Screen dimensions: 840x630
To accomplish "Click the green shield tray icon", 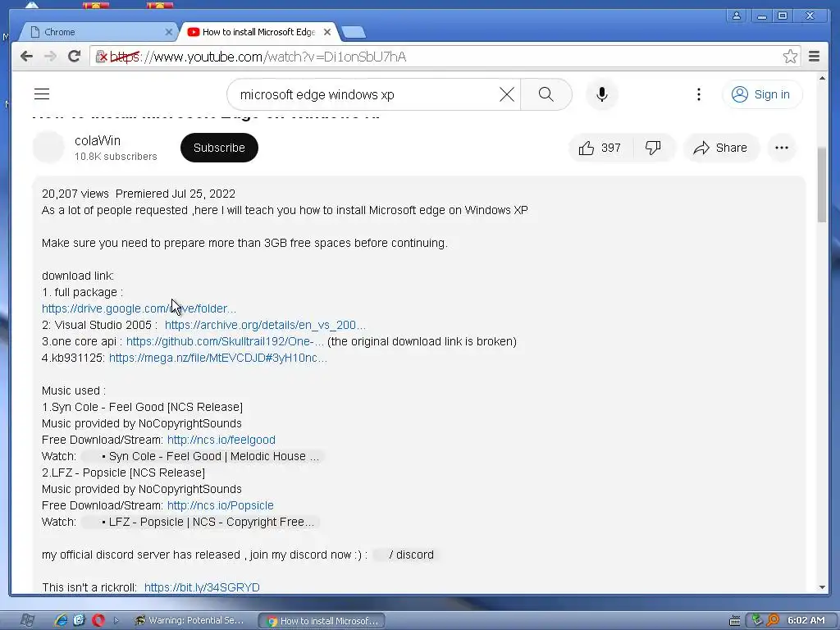I will 756,620.
